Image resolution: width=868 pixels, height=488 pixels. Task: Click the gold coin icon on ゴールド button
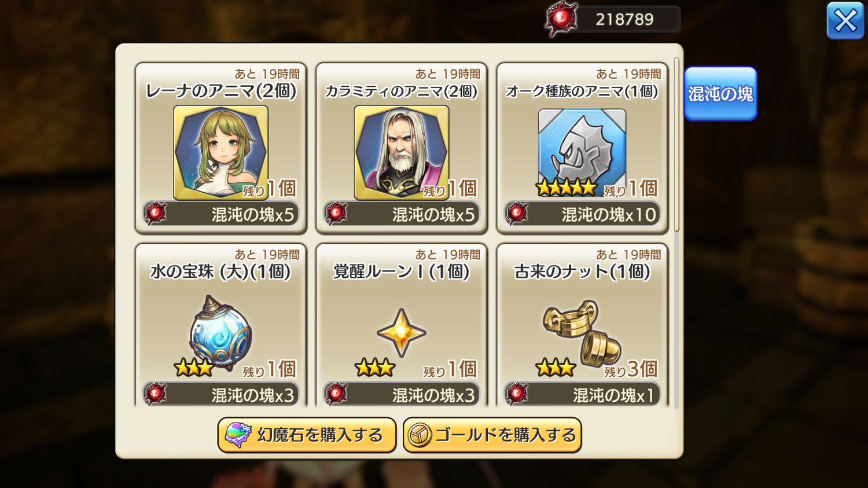click(x=420, y=435)
